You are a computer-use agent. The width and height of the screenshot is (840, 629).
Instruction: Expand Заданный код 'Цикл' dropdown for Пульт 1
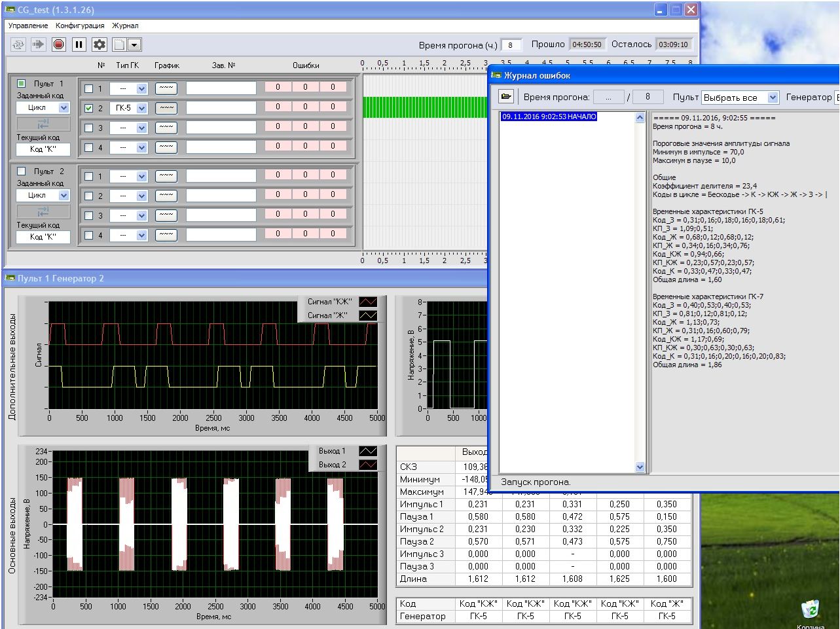pyautogui.click(x=64, y=108)
